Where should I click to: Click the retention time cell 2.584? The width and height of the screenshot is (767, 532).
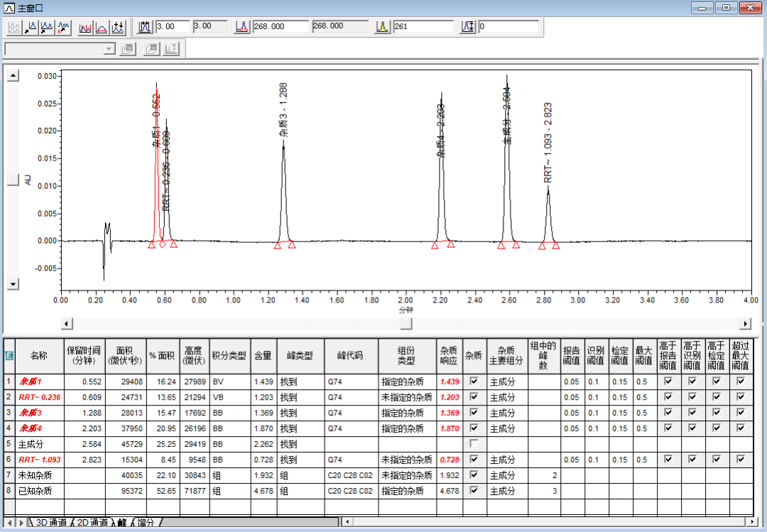point(85,444)
